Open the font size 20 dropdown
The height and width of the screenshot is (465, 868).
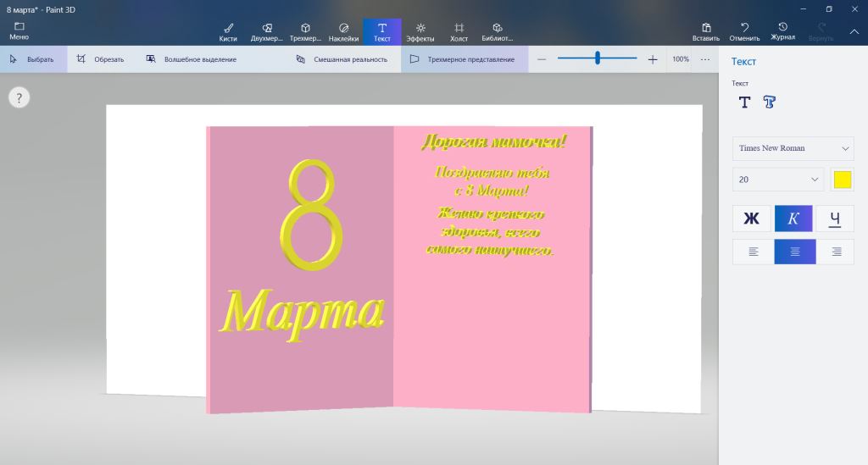[778, 180]
